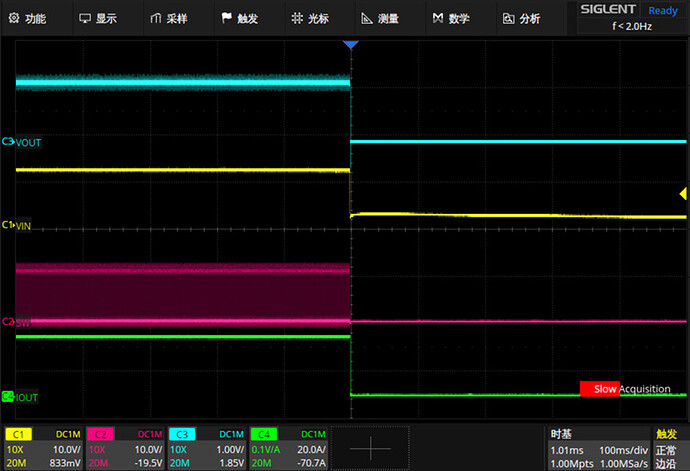Click the monitor icon beside 显示
This screenshot has height=471, width=690.
pos(84,18)
